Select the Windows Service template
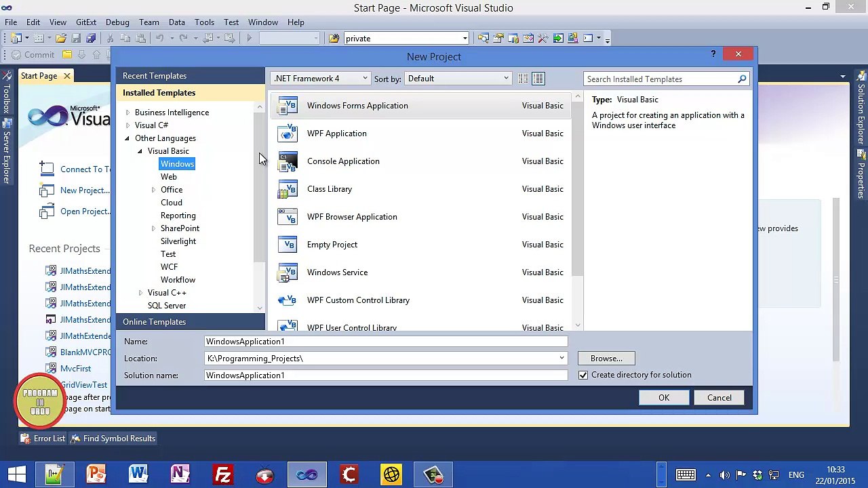 pos(420,272)
